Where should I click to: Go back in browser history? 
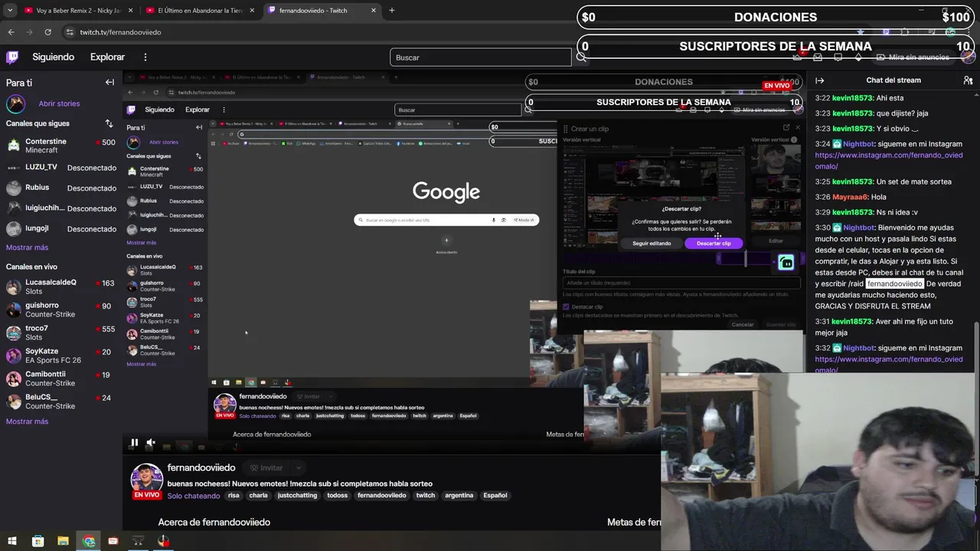[x=11, y=32]
